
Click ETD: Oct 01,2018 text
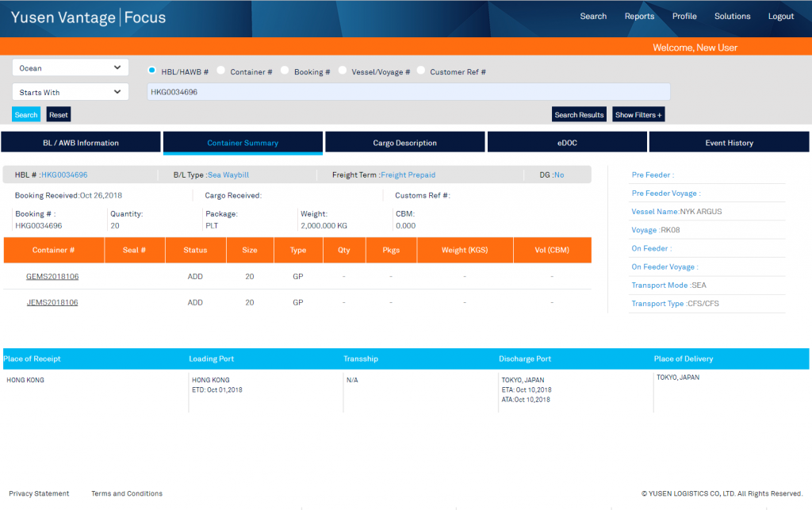point(217,390)
